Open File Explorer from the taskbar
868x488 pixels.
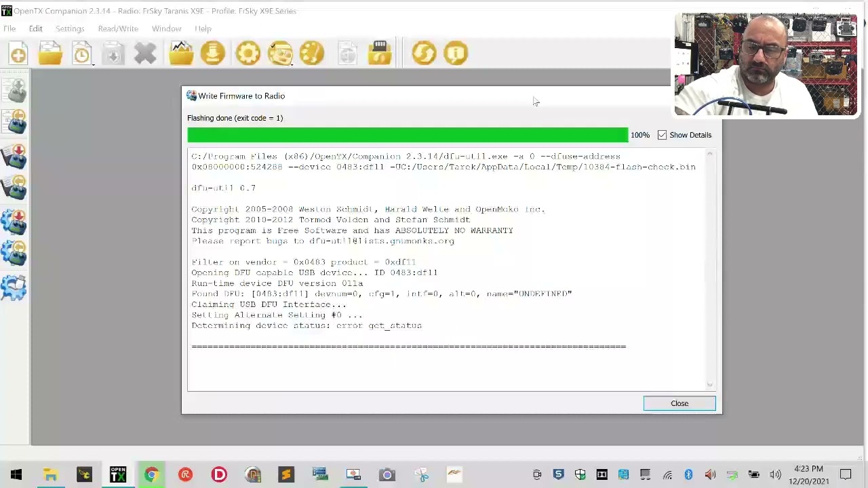pos(50,474)
